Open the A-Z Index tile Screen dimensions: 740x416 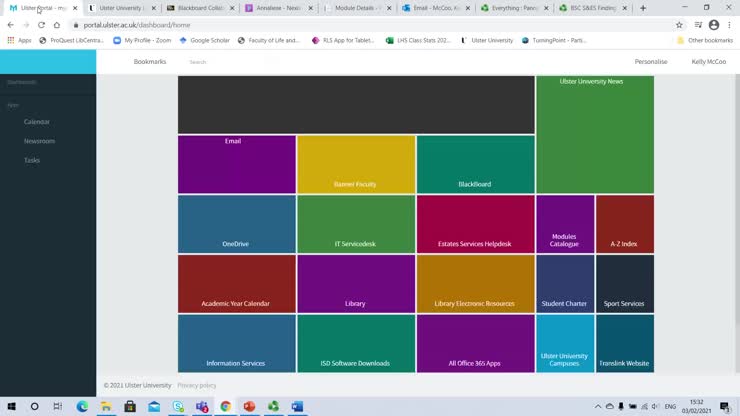click(625, 224)
